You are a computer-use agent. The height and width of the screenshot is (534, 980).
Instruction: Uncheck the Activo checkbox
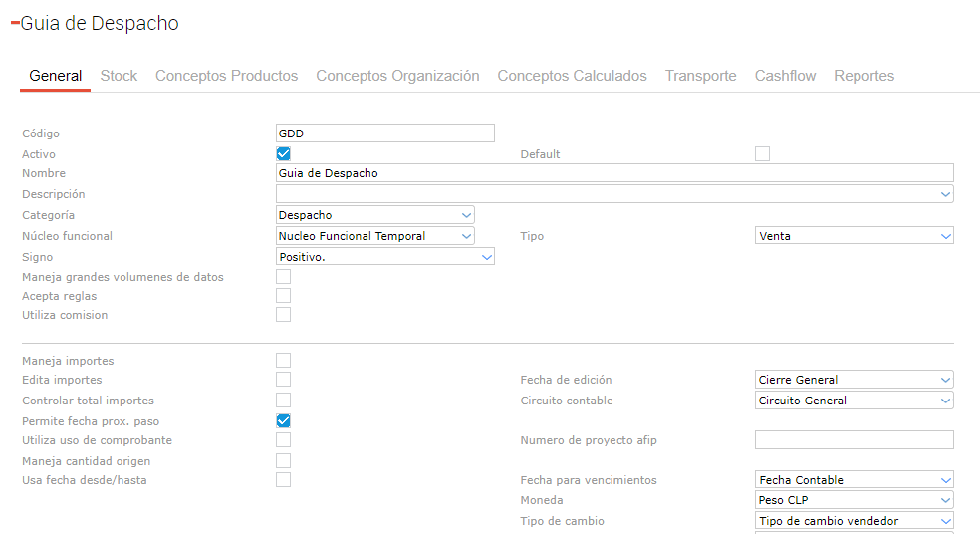(x=284, y=153)
